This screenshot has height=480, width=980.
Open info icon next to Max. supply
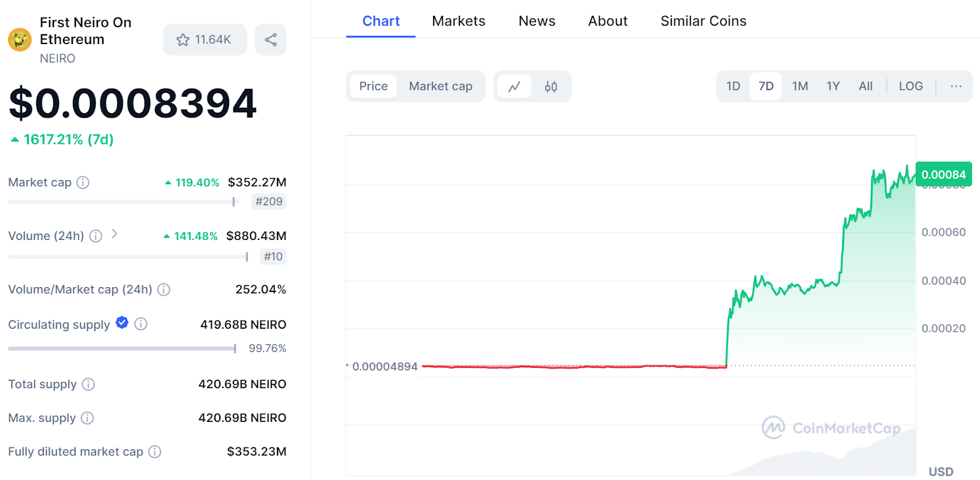(x=88, y=418)
